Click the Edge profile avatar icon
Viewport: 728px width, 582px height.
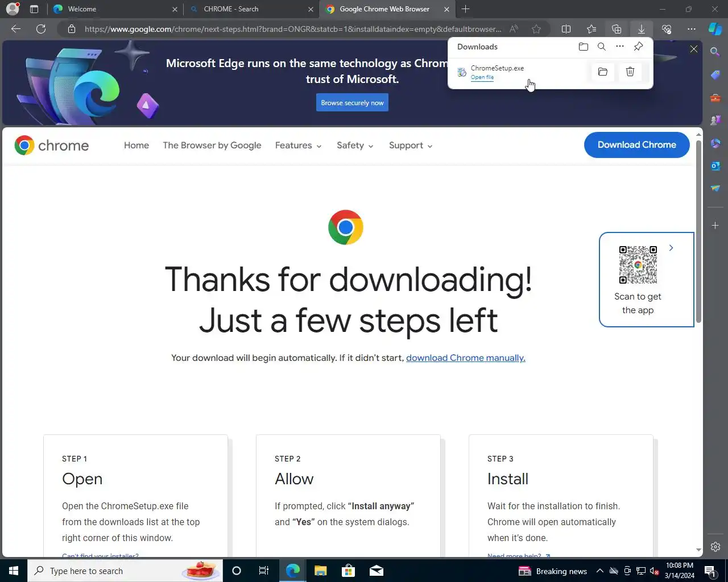12,9
